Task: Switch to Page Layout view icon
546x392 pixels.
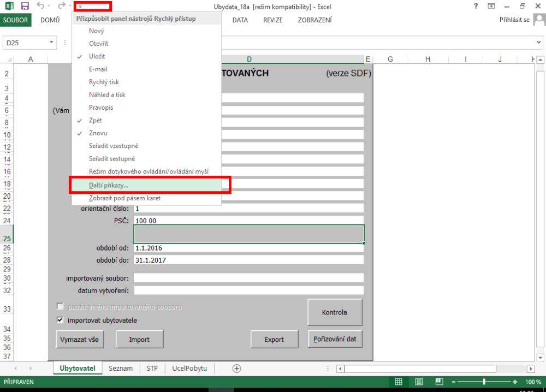Action: click(x=419, y=382)
